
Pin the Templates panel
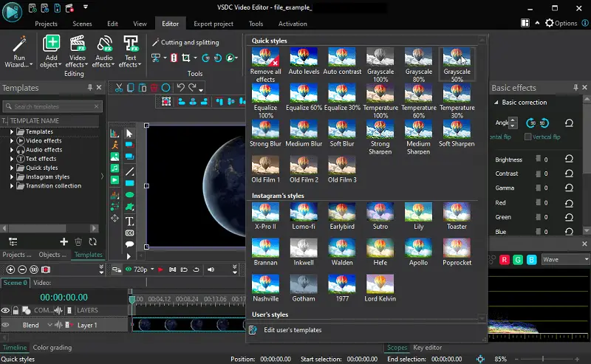89,87
